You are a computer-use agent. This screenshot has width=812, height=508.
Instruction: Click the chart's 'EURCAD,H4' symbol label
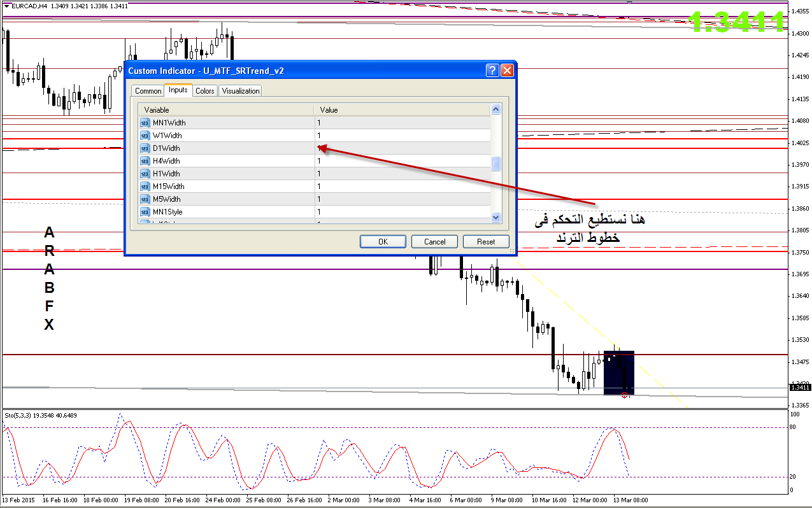pyautogui.click(x=29, y=6)
